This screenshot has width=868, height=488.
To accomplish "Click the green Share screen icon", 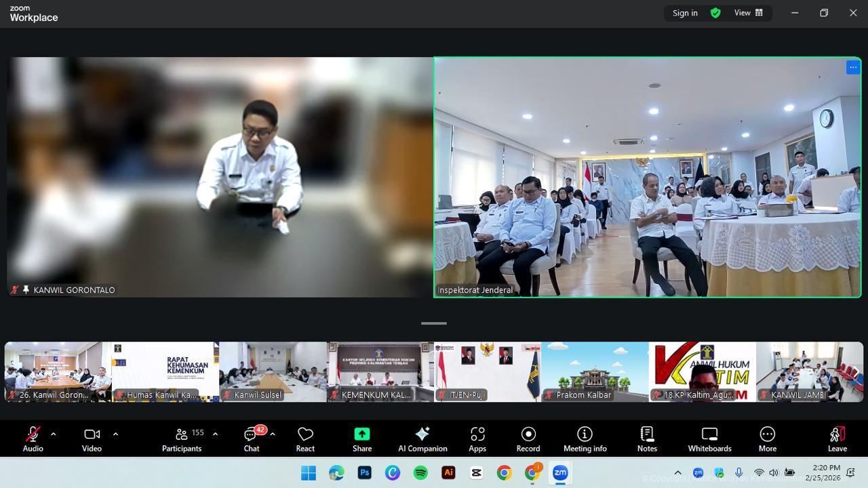I will tap(362, 434).
